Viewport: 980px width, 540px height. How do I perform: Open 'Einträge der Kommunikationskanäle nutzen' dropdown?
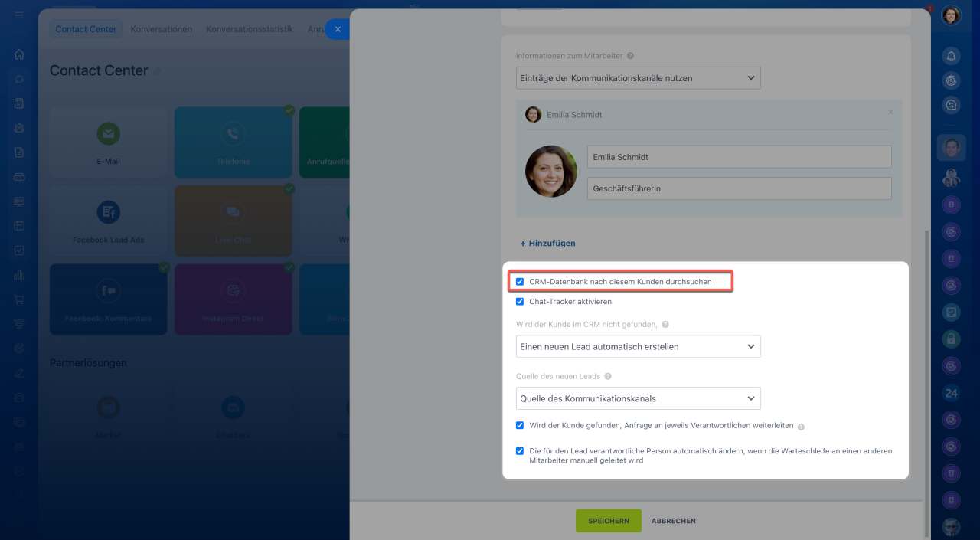(639, 77)
